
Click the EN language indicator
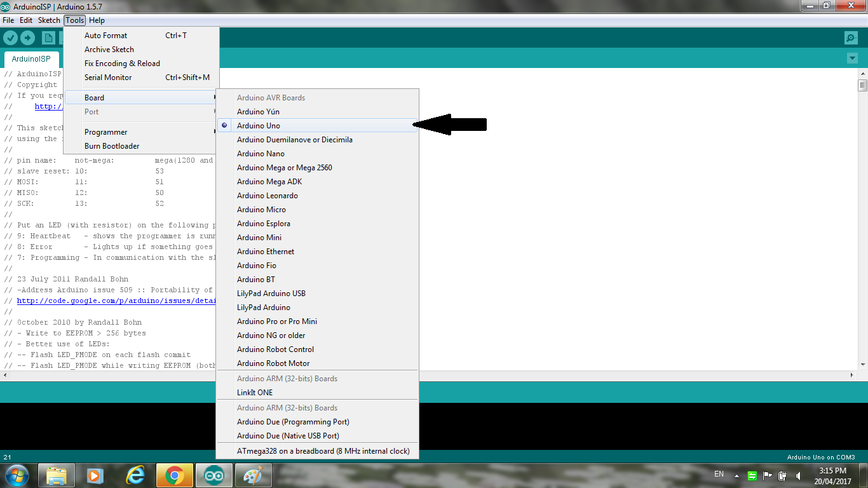(719, 474)
